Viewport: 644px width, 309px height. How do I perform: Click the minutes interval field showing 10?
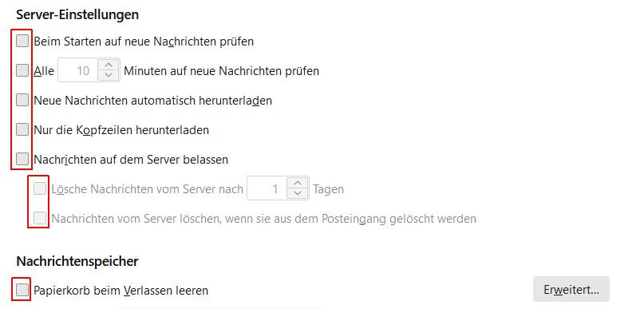click(x=78, y=71)
